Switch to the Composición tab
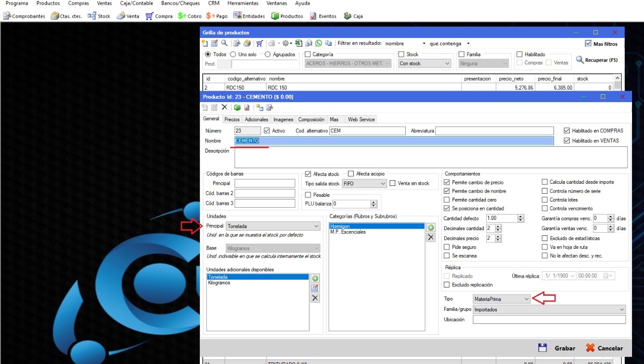The height and width of the screenshot is (364, 644). point(311,120)
